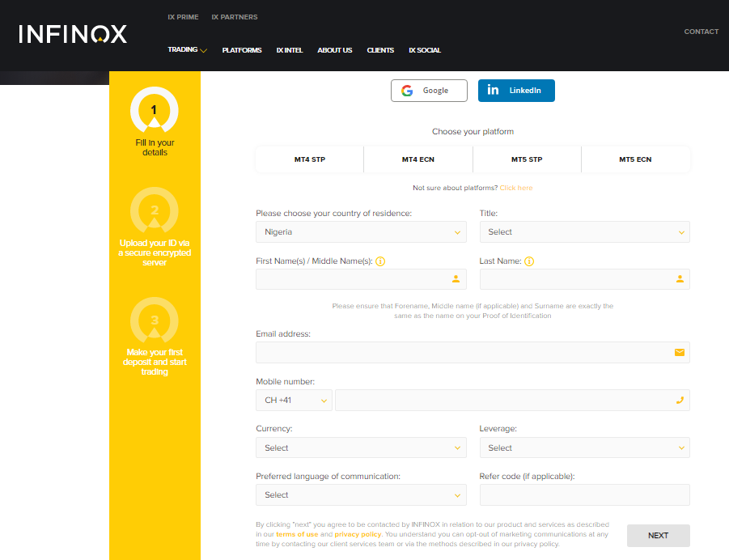This screenshot has height=560, width=729.
Task: Click info icon beside First Name label
Action: [380, 261]
